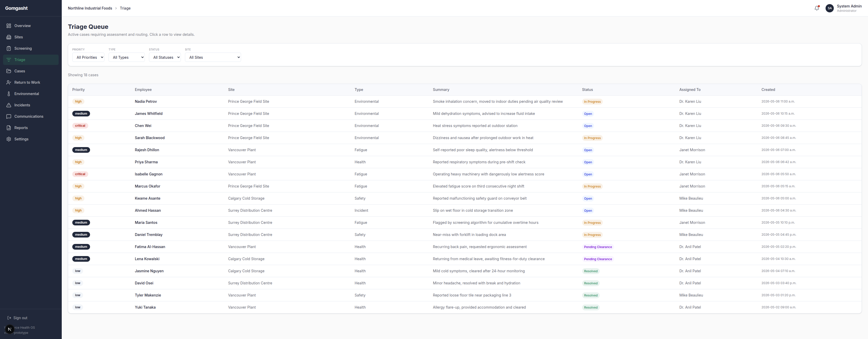Select Return to Work in sidebar
This screenshot has height=339, width=868.
(31, 82)
